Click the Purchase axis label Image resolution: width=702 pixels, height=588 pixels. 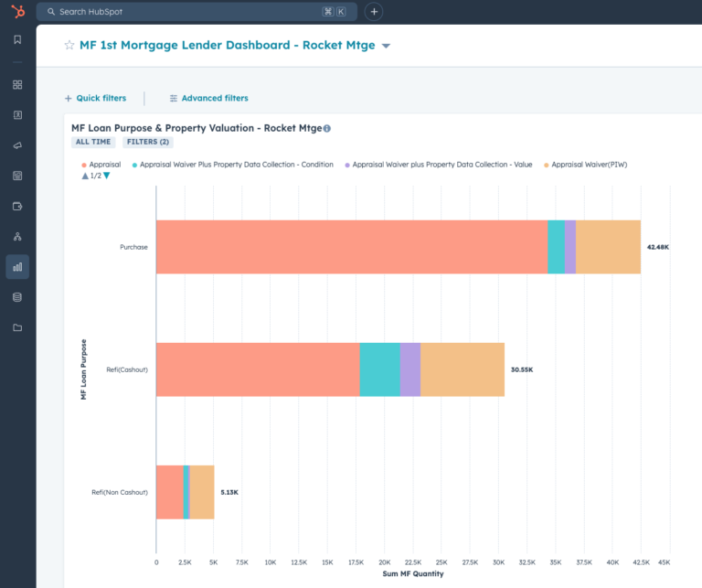coord(133,247)
